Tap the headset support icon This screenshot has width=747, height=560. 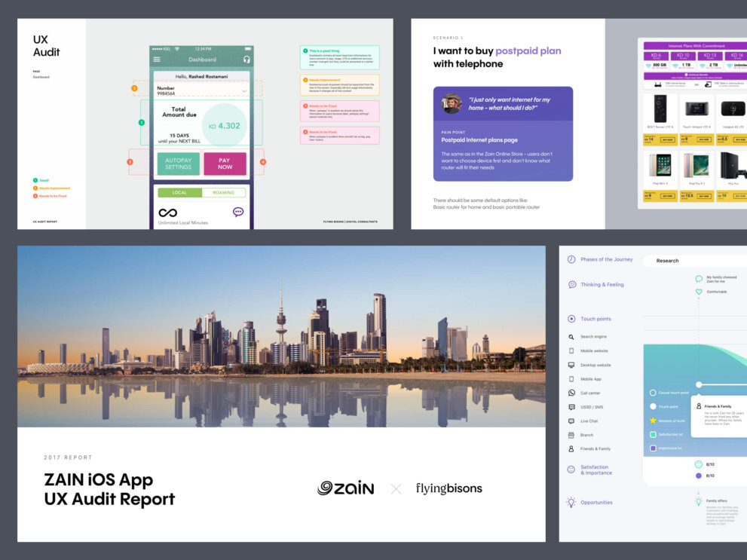point(246,60)
